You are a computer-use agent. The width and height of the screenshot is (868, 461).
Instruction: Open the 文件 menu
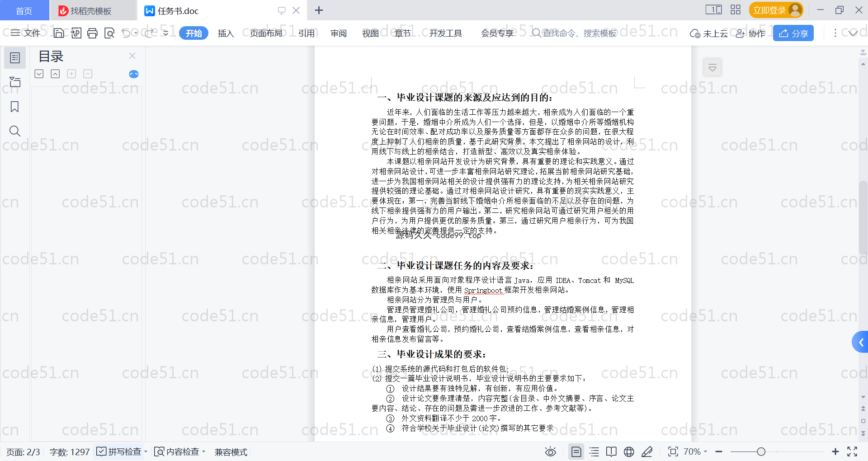pyautogui.click(x=26, y=33)
